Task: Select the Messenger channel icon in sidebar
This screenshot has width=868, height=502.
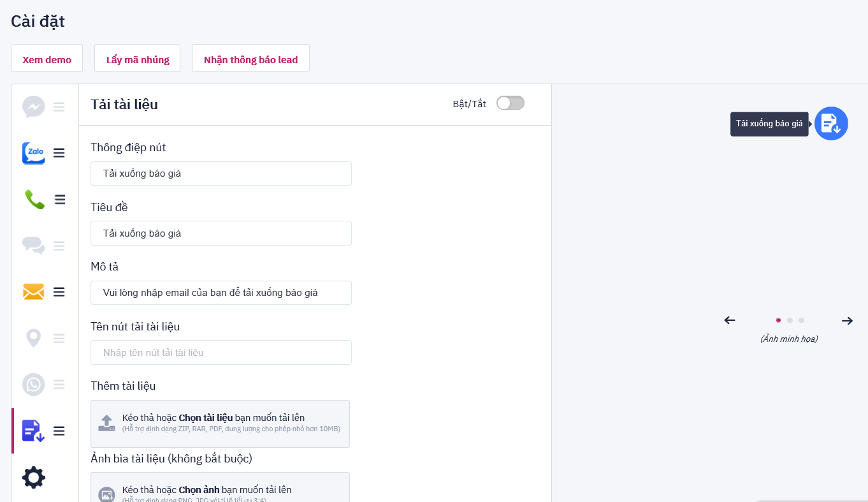Action: [x=34, y=107]
